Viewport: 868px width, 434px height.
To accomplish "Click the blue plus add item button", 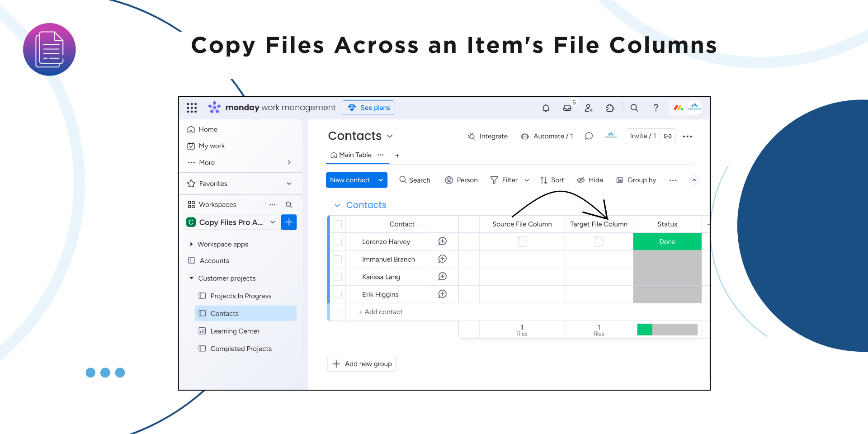I will [289, 222].
